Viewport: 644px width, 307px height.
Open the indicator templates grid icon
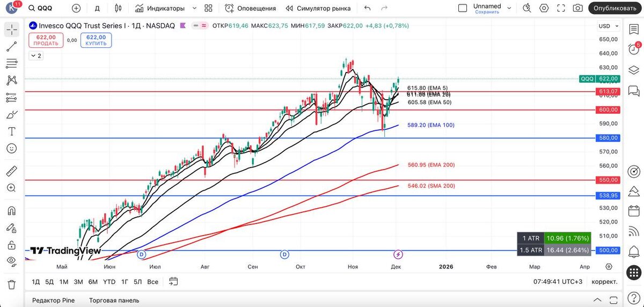pos(209,8)
